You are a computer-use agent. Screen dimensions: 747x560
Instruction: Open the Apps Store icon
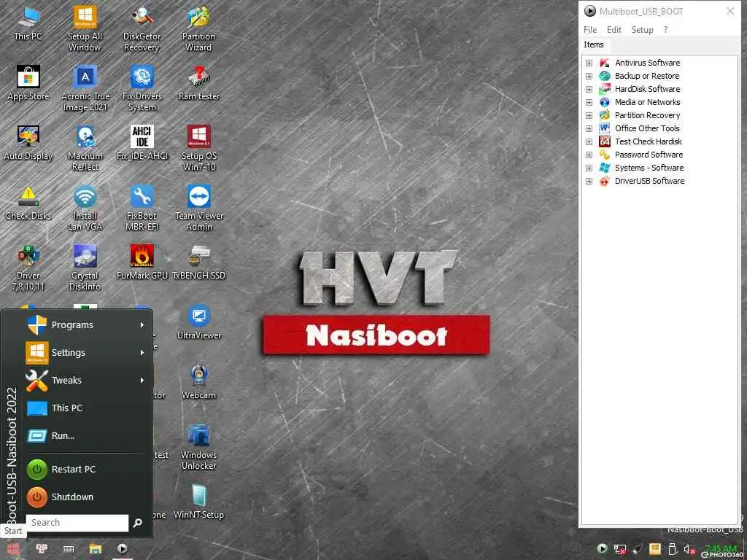point(28,83)
